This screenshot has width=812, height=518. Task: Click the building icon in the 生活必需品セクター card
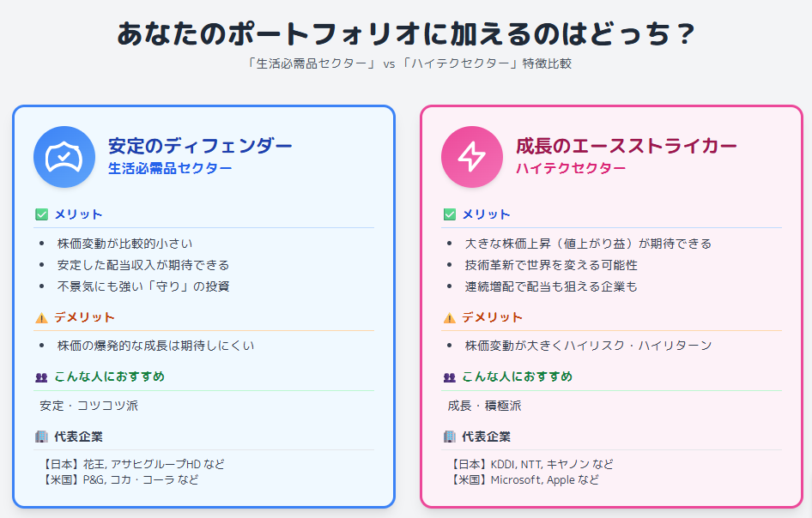click(41, 437)
